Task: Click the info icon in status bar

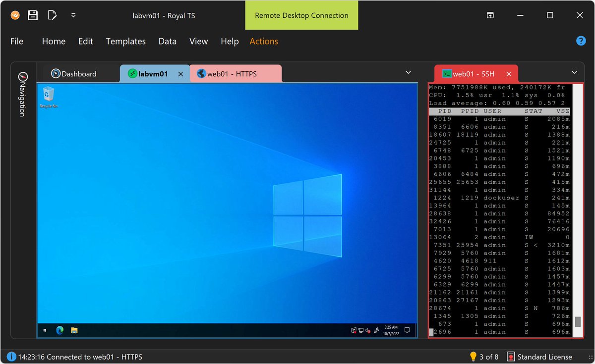Action: 11,357
